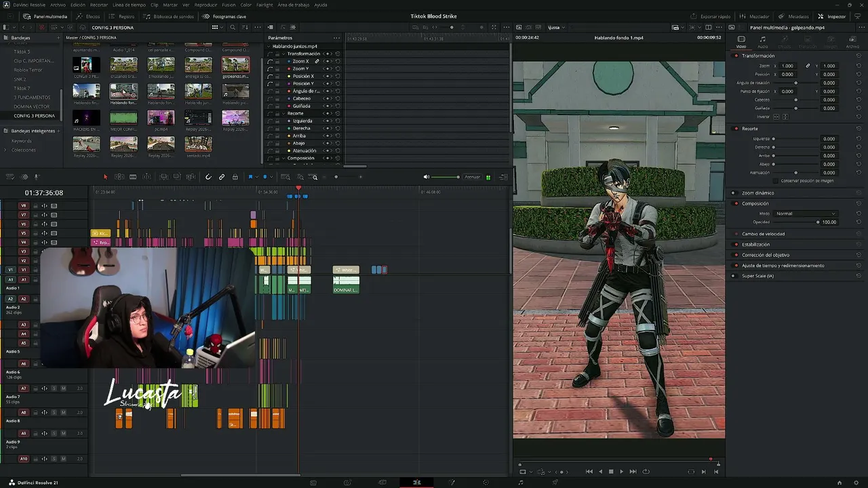The image size is (868, 488).
Task: Toggle the timeline snapping magnet icon
Action: point(208,177)
